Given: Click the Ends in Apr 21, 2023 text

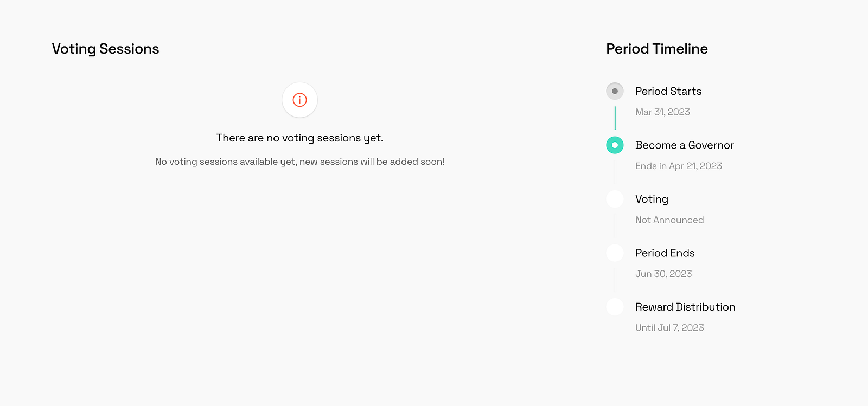Looking at the screenshot, I should click(x=679, y=166).
